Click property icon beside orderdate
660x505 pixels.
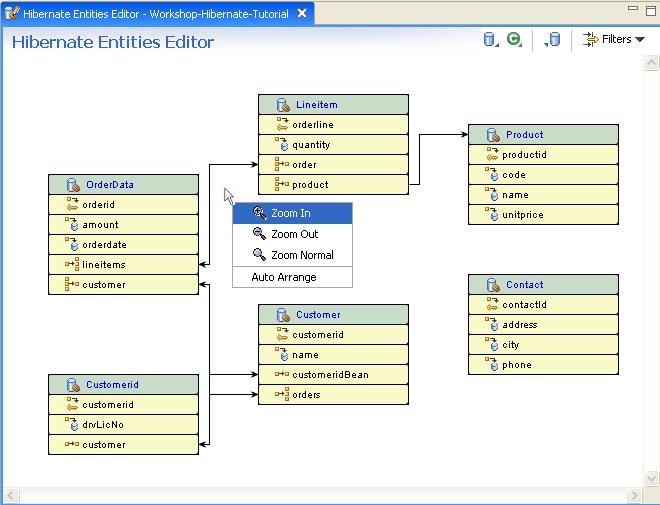pos(72,244)
